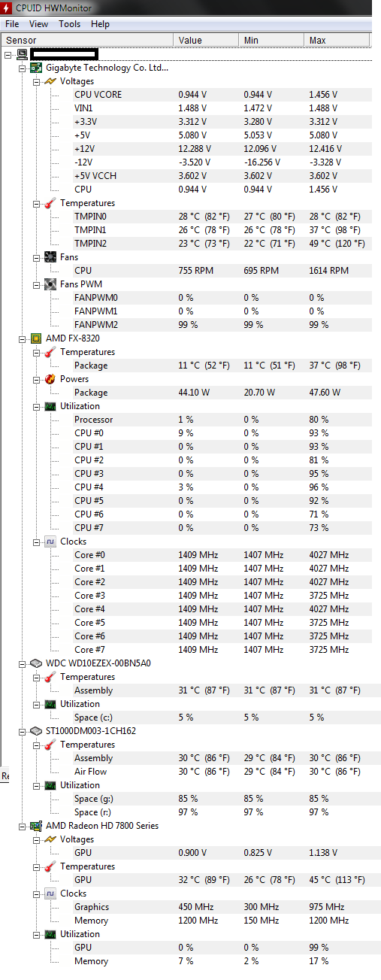Screen dimensions: 381x980
Task: Click the ST1000DM003 drive icon
Action: coord(36,731)
